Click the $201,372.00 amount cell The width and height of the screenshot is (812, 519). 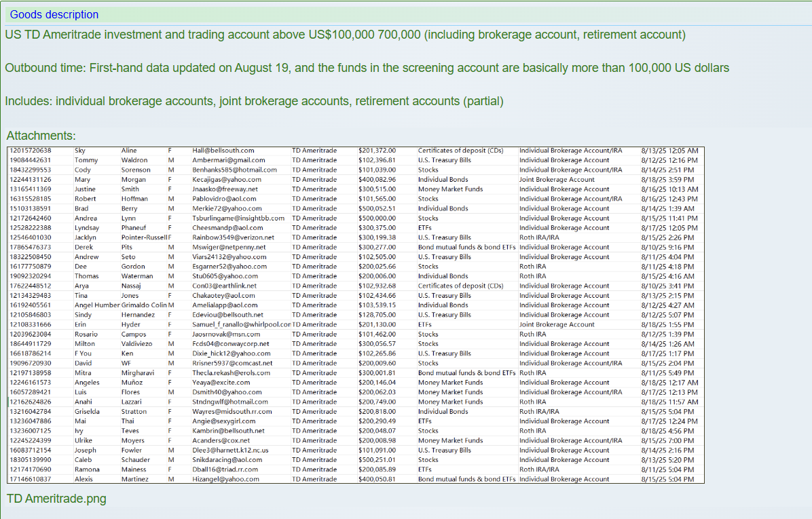point(377,151)
